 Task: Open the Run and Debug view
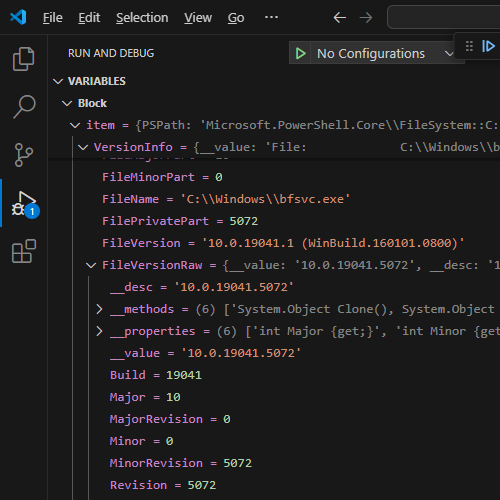[x=24, y=203]
